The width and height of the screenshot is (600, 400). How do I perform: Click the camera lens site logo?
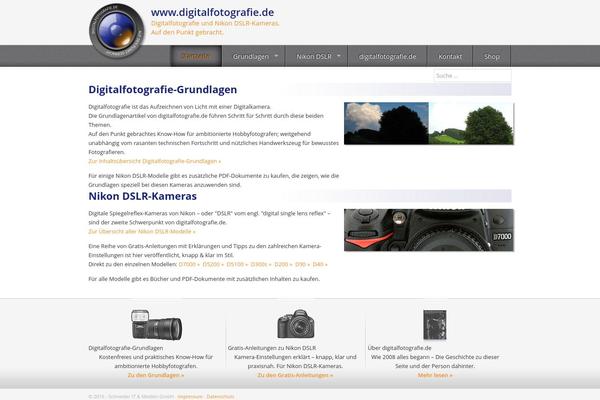point(117,31)
